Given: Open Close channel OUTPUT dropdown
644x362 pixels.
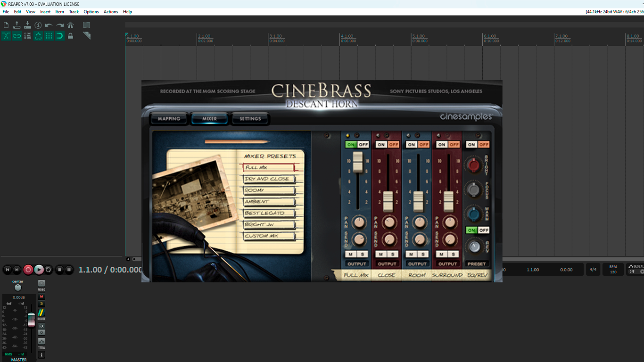Looking at the screenshot, I should point(387,264).
